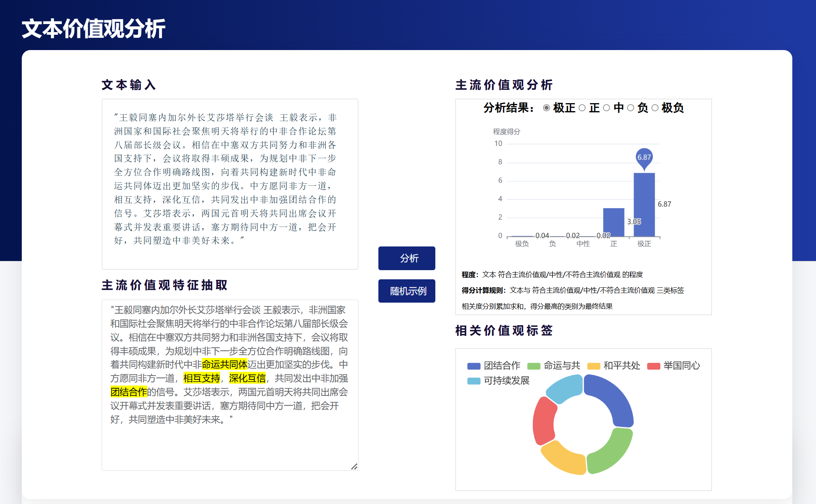Click highlighted keyword 团结合作
Screen dimensions: 816x504
[x=129, y=392]
